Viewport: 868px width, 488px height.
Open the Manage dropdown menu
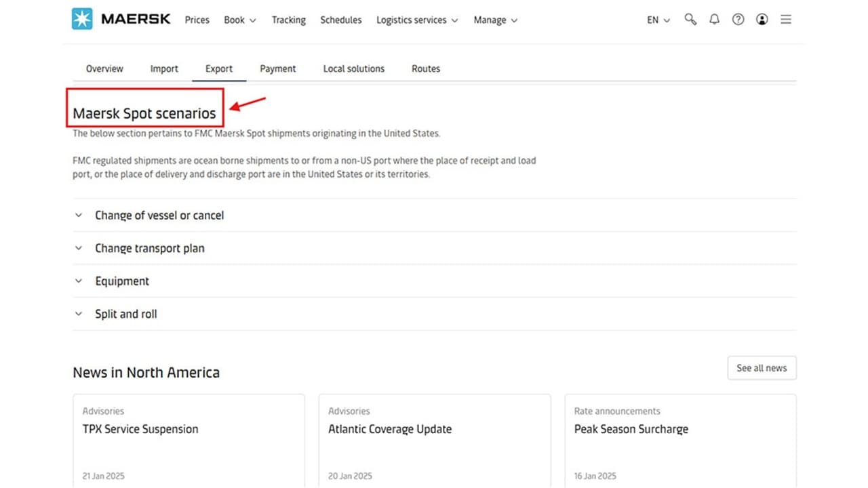click(x=495, y=20)
